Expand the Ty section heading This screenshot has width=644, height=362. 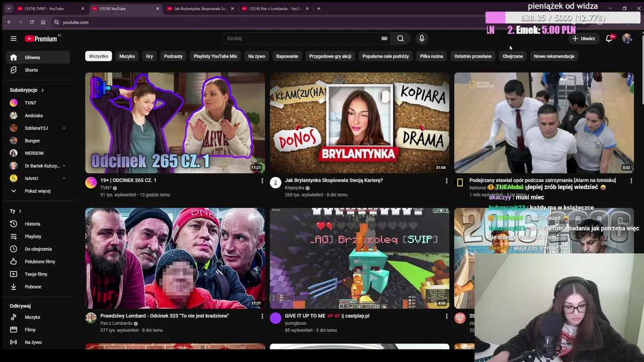16,211
